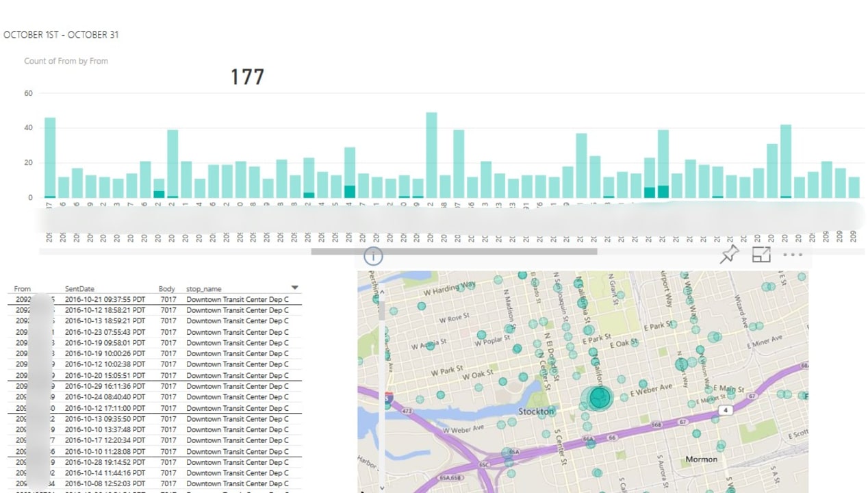Click the W Rose St street label

454,318
